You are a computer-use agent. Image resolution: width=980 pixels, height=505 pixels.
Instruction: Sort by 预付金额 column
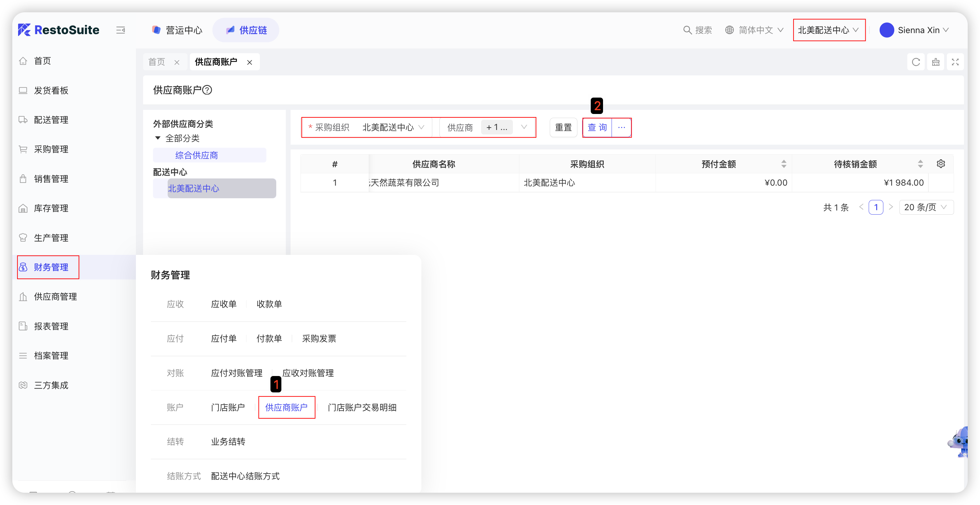click(x=784, y=164)
